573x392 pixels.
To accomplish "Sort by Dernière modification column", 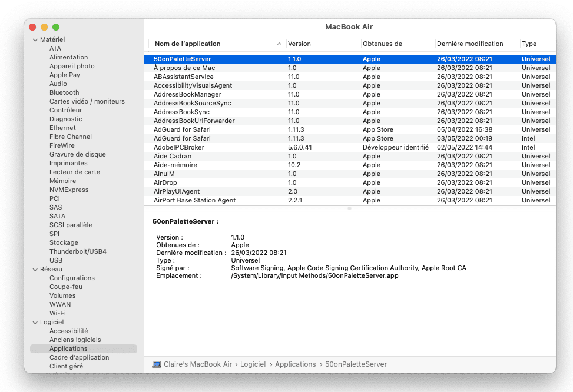I will 470,44.
